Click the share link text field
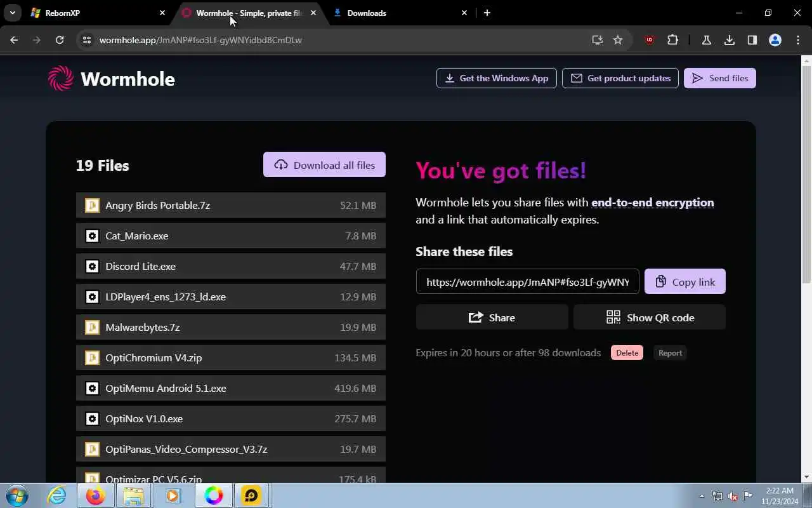 tap(528, 282)
